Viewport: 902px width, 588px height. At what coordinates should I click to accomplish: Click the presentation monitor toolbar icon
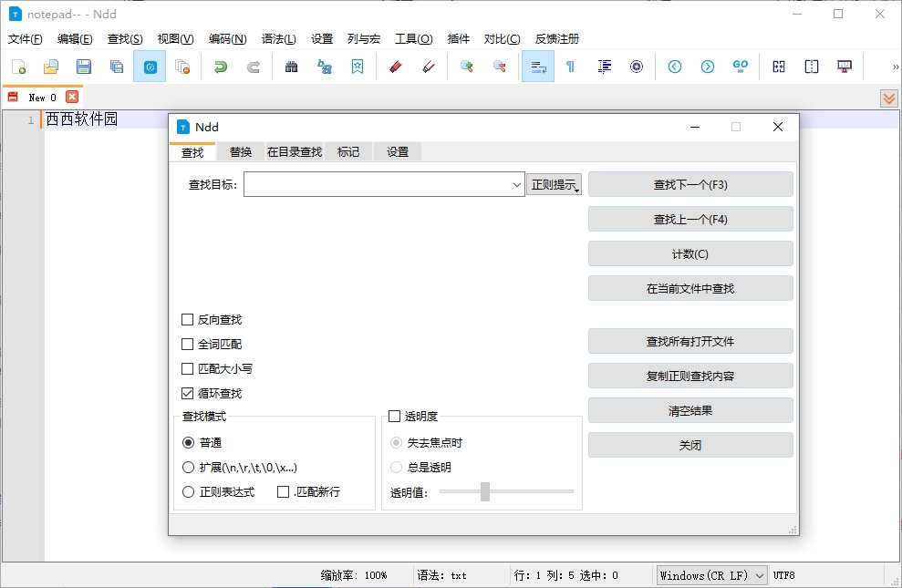pos(845,67)
